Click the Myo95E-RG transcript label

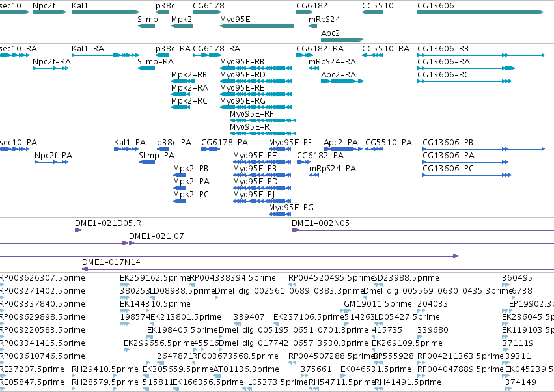coord(243,101)
